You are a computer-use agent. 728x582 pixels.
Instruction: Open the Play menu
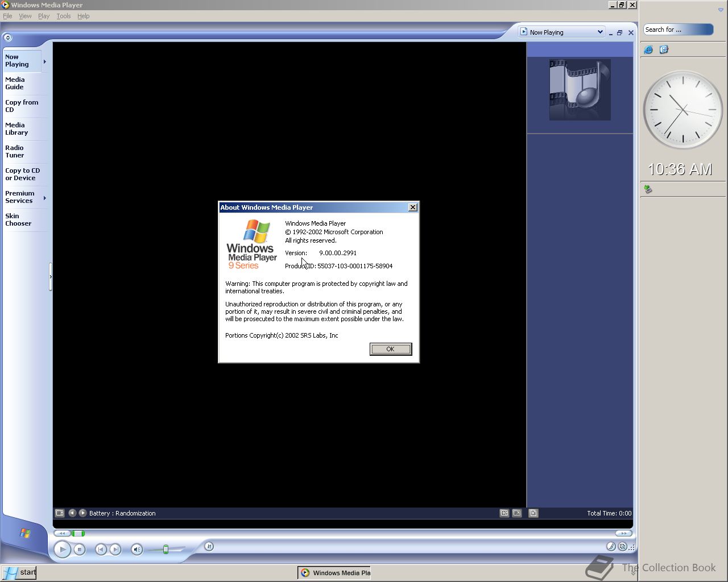coord(44,16)
